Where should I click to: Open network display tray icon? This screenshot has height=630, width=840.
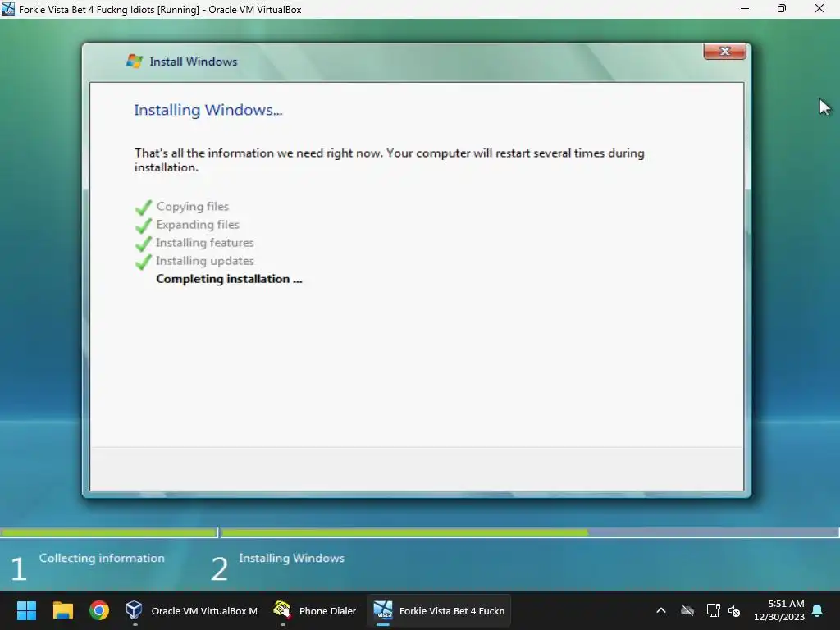pyautogui.click(x=713, y=610)
